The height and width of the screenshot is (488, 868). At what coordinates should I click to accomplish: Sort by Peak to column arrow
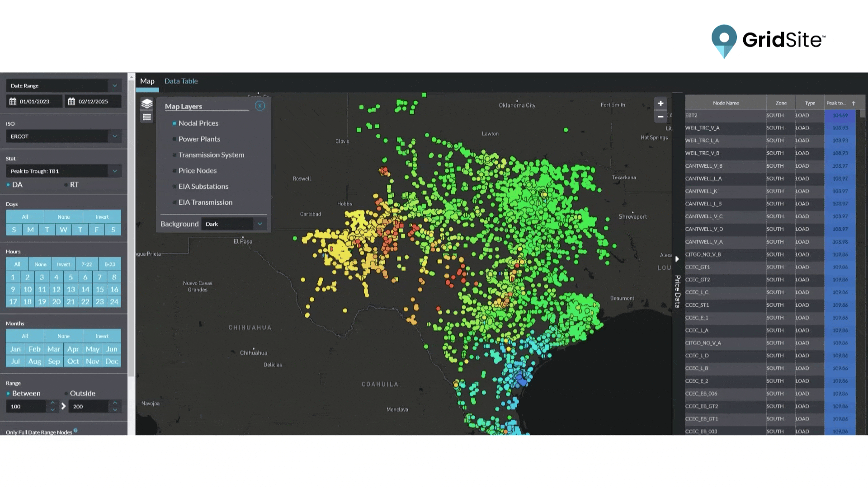tap(853, 103)
